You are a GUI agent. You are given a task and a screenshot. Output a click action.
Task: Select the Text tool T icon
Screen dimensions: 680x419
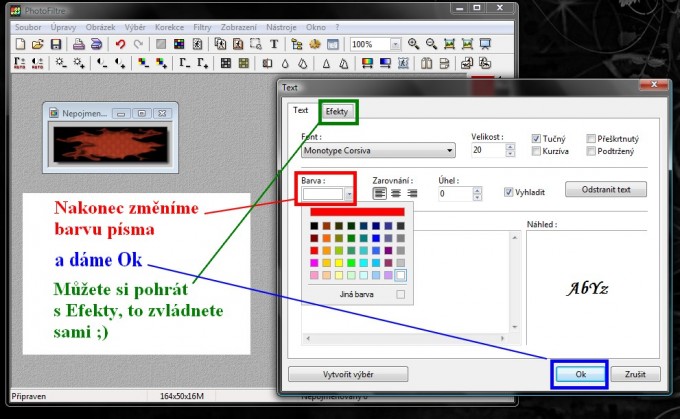click(274, 44)
